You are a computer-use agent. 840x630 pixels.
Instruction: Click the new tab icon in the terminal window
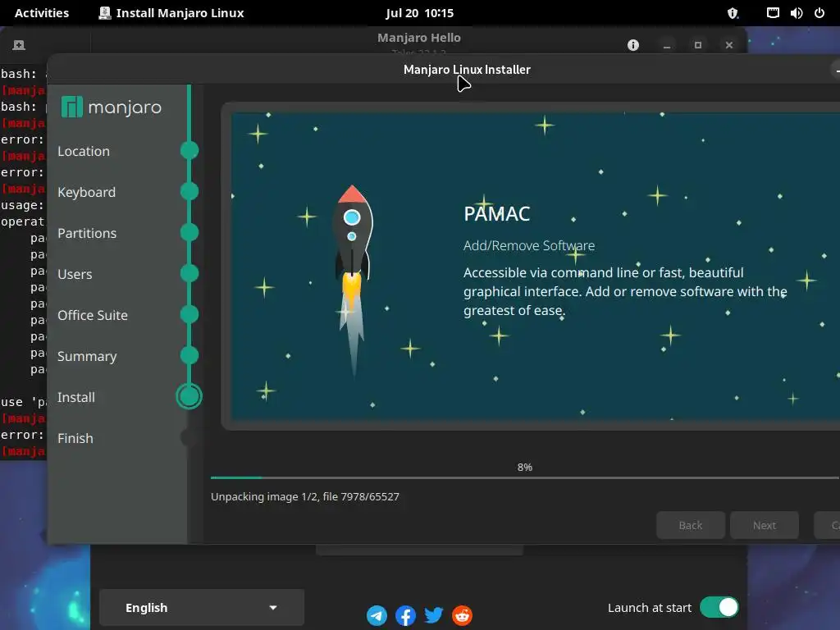(19, 45)
